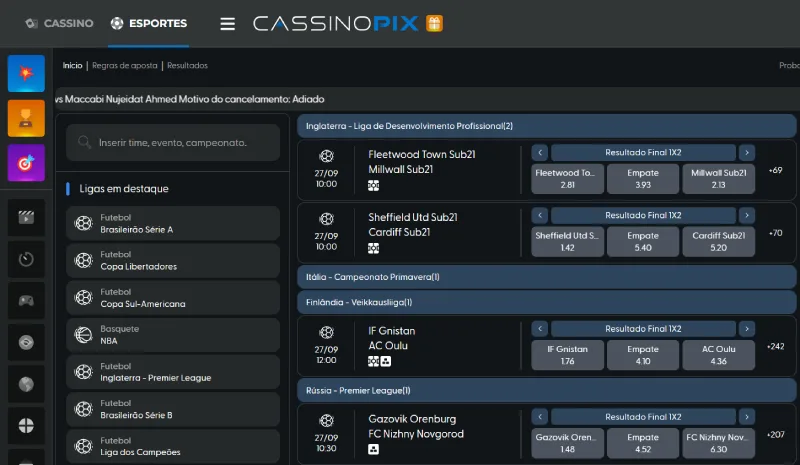
Task: Bet on Gazovik Orenburg at 1.48
Action: point(567,443)
